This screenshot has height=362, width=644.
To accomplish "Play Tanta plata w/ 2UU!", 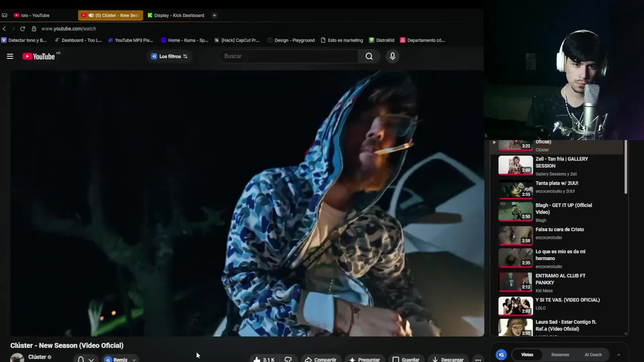I will (557, 183).
